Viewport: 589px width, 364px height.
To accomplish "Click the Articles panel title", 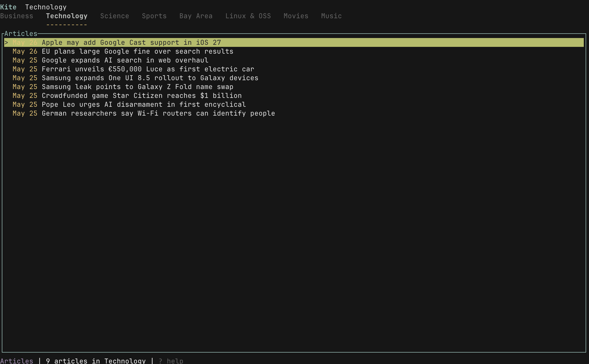I will tap(21, 34).
